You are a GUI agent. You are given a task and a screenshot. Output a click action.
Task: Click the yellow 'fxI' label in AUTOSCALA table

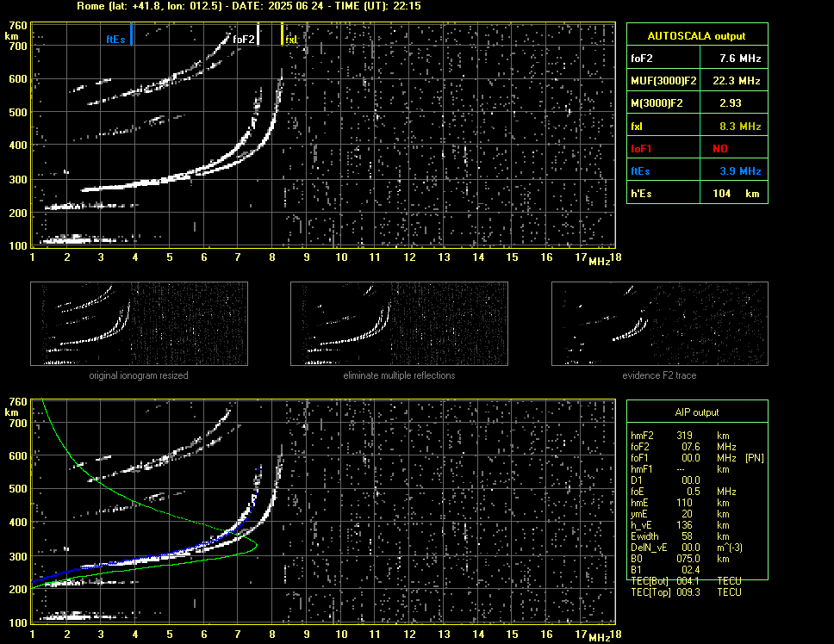pos(637,127)
